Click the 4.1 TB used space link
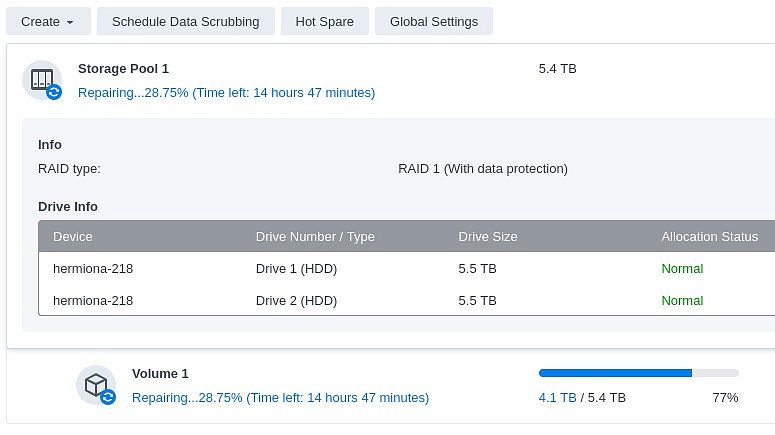This screenshot has width=775, height=435. click(x=557, y=398)
